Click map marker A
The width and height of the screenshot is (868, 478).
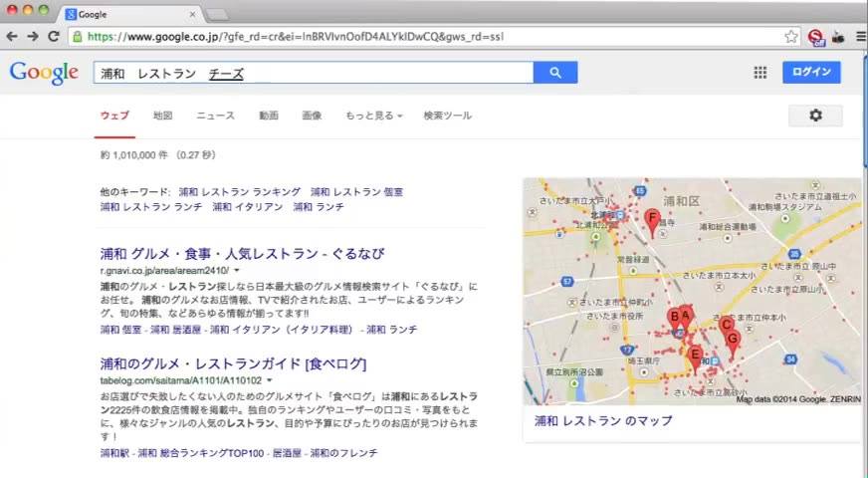[x=686, y=318]
